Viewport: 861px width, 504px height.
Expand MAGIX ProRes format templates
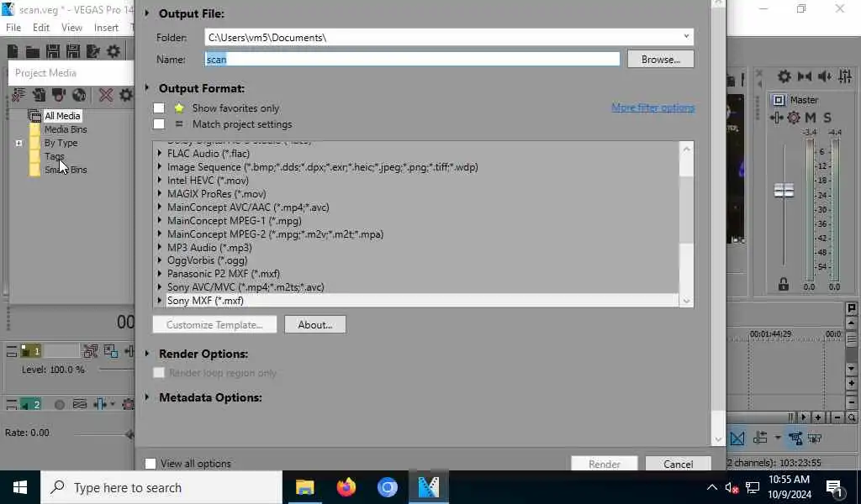160,193
